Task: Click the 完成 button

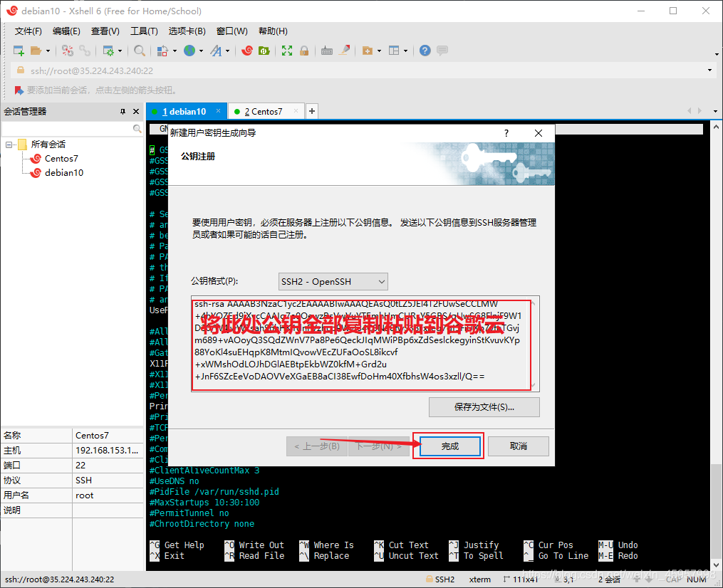Action: (x=450, y=446)
